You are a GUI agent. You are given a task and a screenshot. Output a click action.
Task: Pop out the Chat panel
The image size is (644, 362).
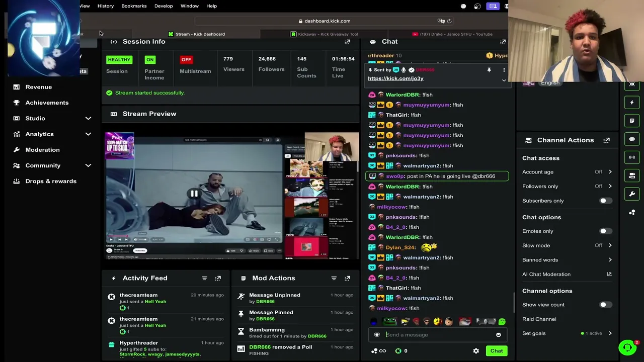click(x=503, y=42)
